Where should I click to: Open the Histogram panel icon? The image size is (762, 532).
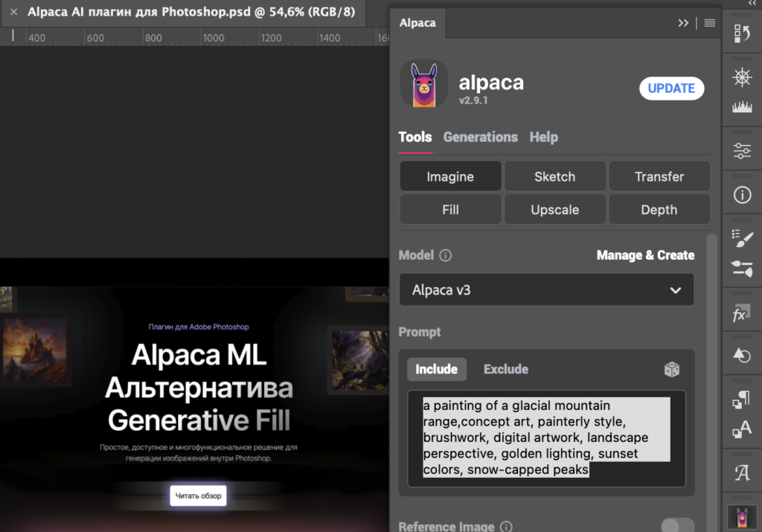click(x=742, y=106)
